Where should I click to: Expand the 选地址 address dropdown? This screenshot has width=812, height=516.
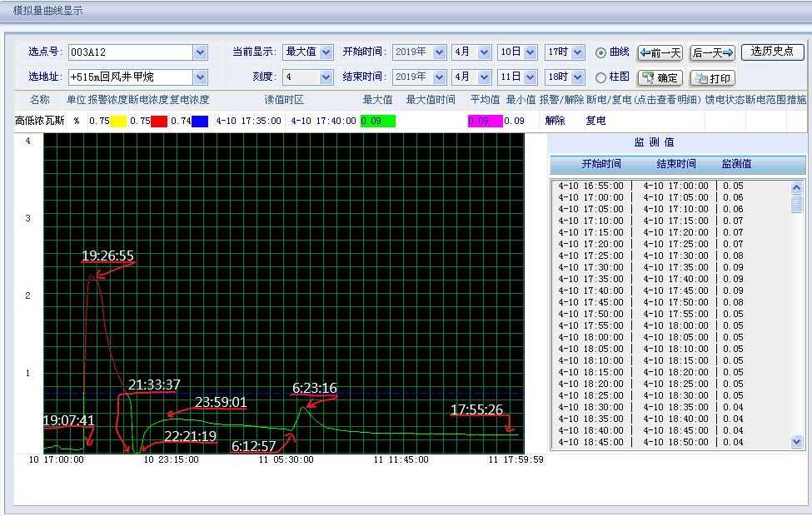click(200, 77)
